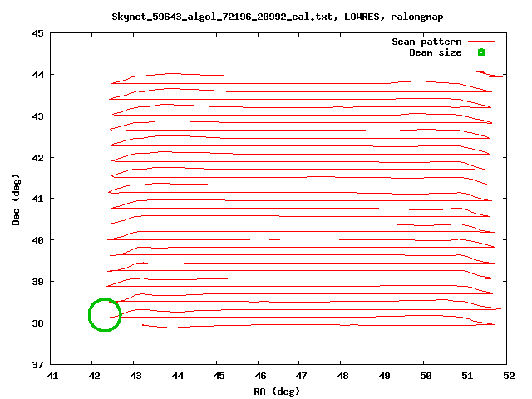Click the RA axis tick label 44

(x=177, y=376)
